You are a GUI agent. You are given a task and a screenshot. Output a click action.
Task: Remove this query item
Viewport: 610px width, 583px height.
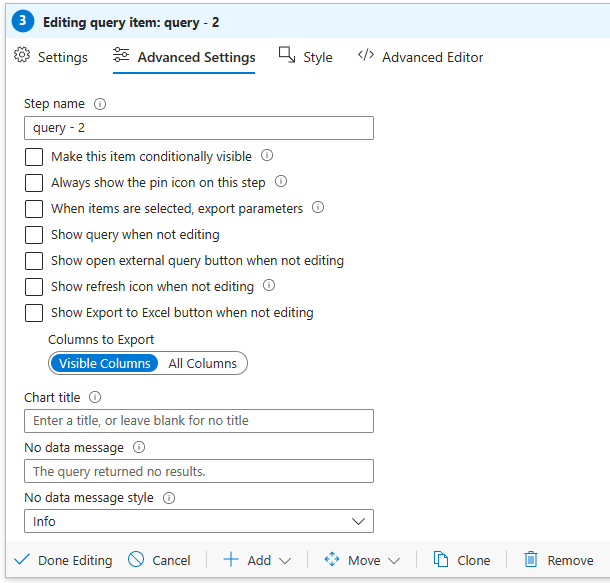click(559, 560)
